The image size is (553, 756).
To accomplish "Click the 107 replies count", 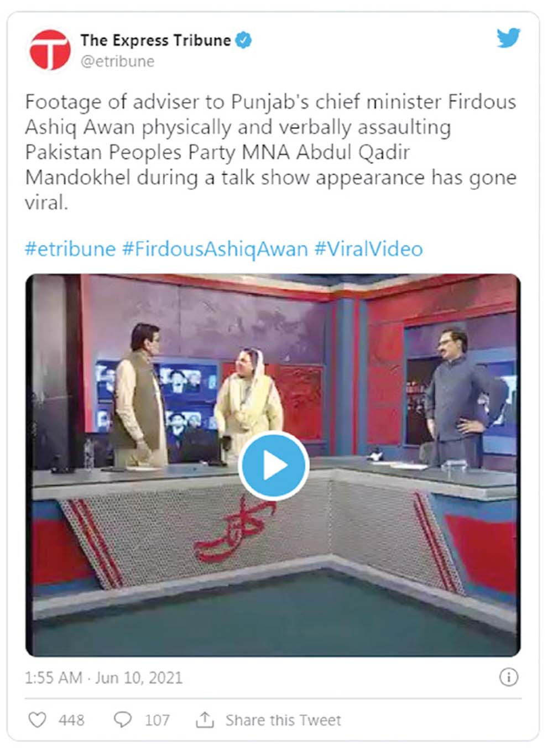I will click(157, 720).
